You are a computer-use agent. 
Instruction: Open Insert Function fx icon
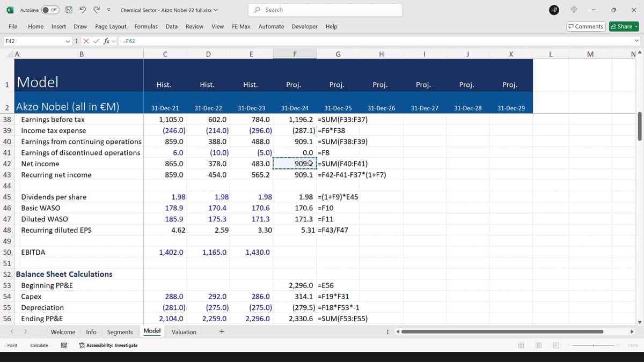coord(107,41)
